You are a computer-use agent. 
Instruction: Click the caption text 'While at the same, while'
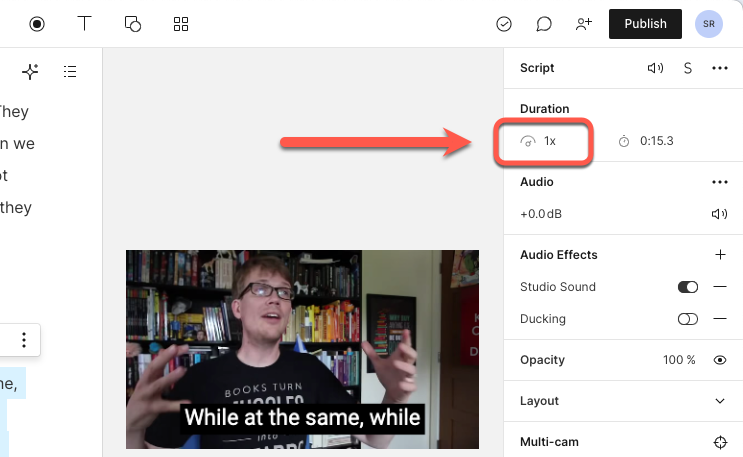pyautogui.click(x=302, y=418)
